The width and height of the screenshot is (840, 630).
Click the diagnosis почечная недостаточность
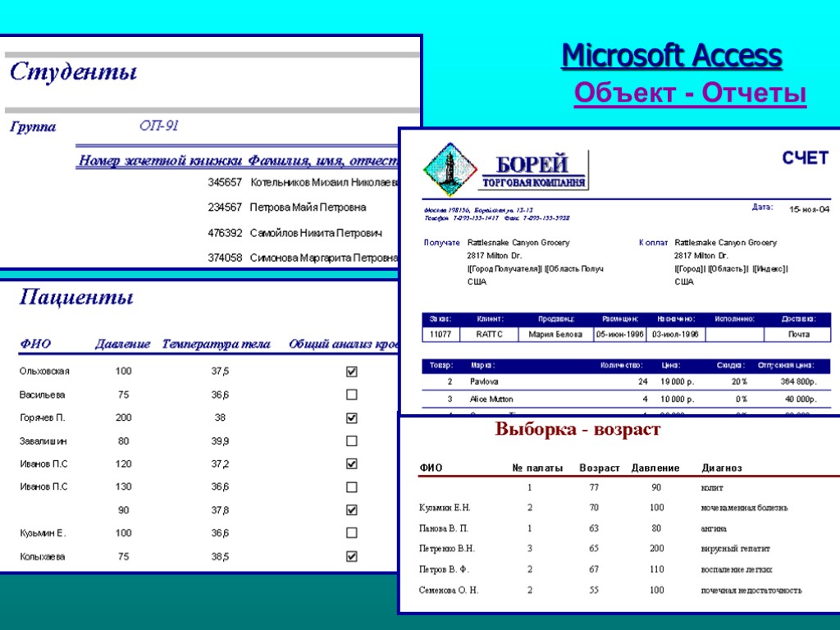click(x=751, y=591)
